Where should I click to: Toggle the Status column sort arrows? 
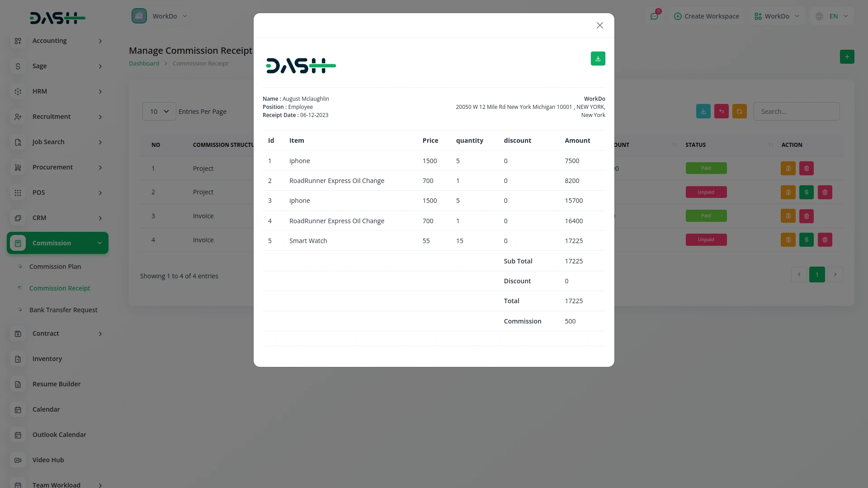click(x=771, y=145)
